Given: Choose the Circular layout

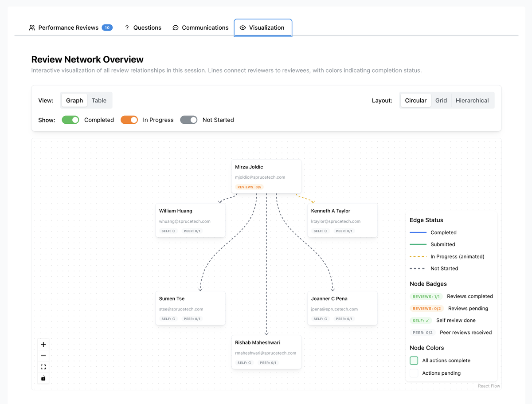Looking at the screenshot, I should (416, 100).
